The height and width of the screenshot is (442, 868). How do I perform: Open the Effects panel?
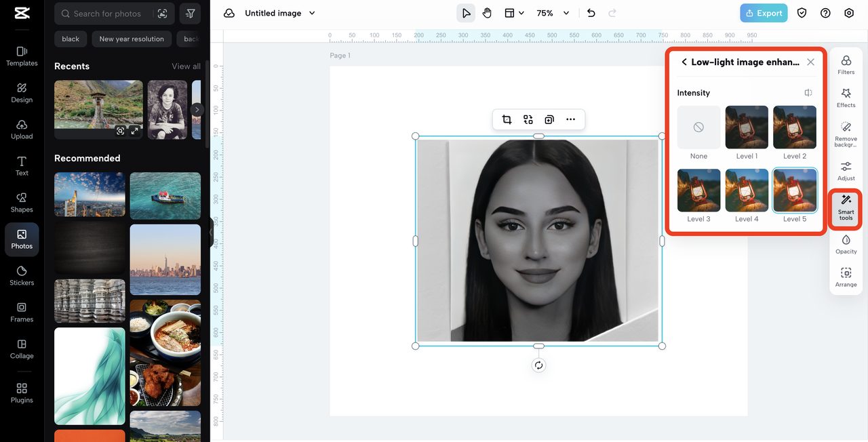click(846, 98)
